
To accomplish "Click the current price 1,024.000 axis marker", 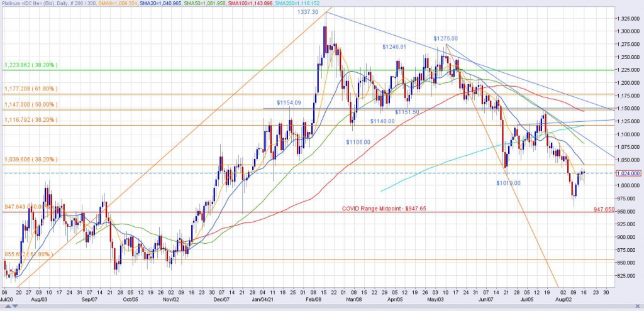I will click(628, 173).
